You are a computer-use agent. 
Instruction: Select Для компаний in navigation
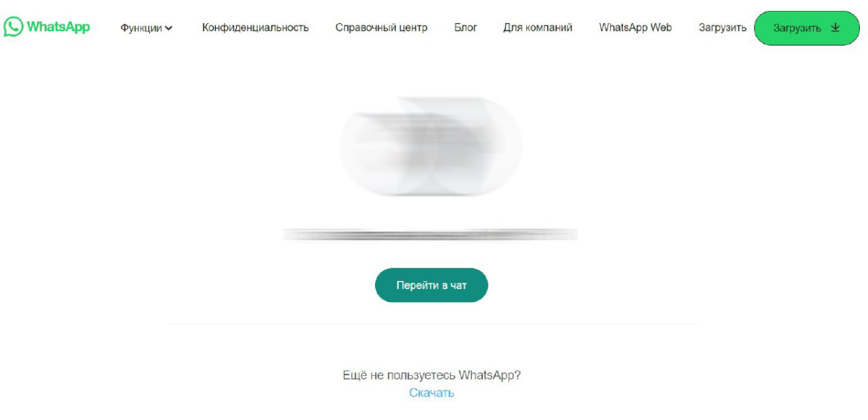click(537, 28)
